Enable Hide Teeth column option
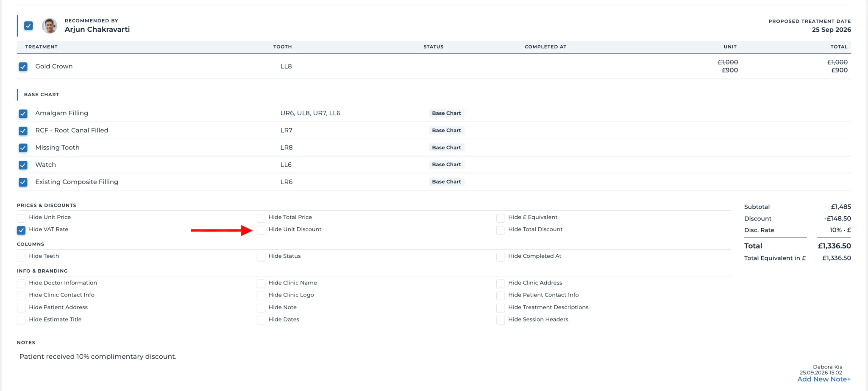868x391 pixels. [21, 257]
